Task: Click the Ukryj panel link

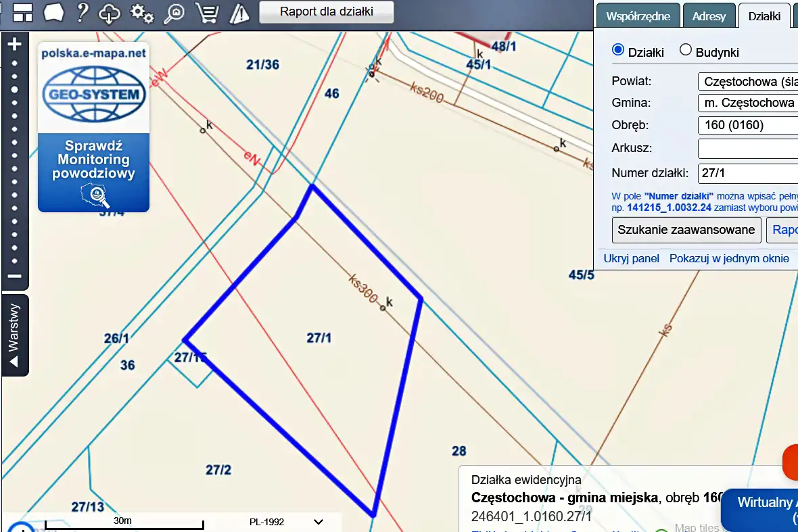Action: (x=632, y=258)
